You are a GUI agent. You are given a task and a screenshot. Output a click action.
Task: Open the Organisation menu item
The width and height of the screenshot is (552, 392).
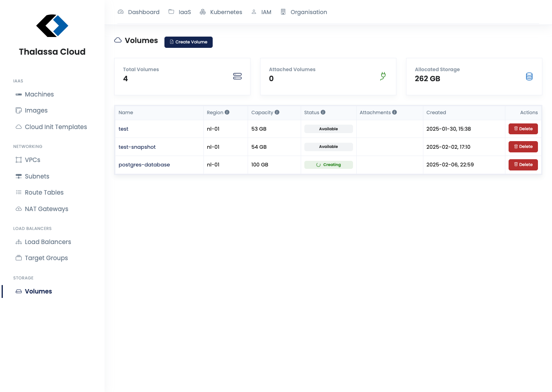tap(304, 12)
